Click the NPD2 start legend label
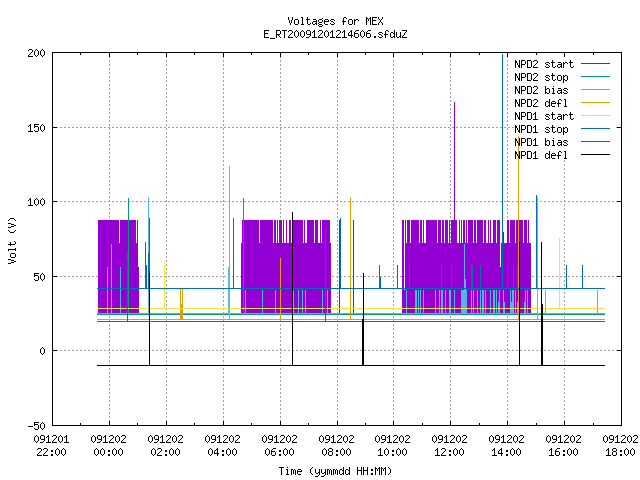The width and height of the screenshot is (640, 480). coord(544,64)
